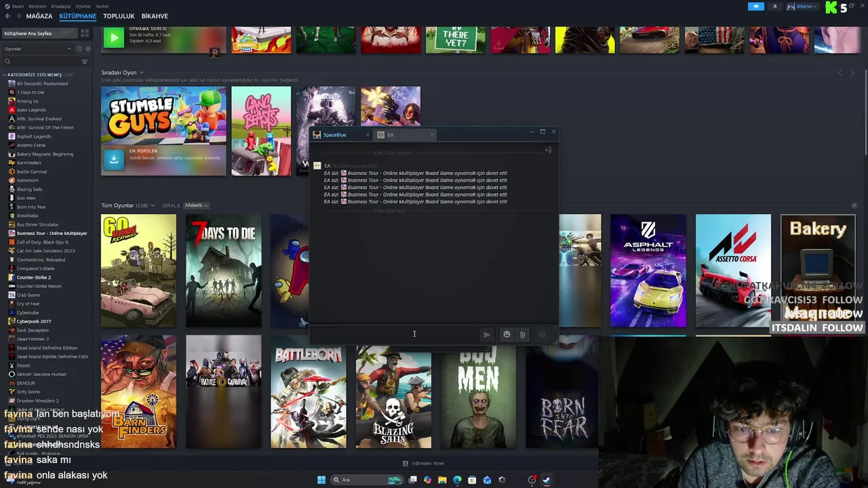Open the Gang Beasts cover
Screen dimensions: 868x488
click(x=261, y=131)
